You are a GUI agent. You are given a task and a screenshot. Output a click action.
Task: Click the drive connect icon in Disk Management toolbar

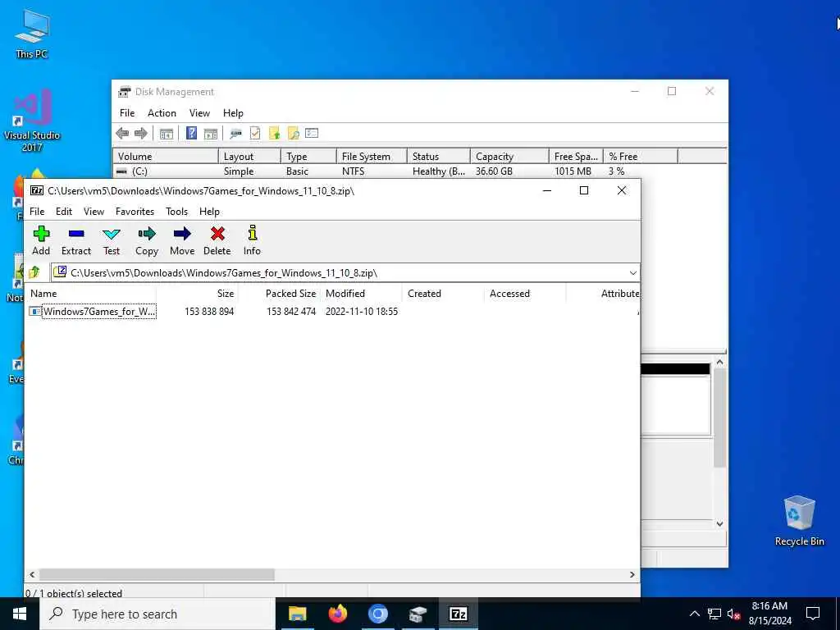tap(235, 134)
